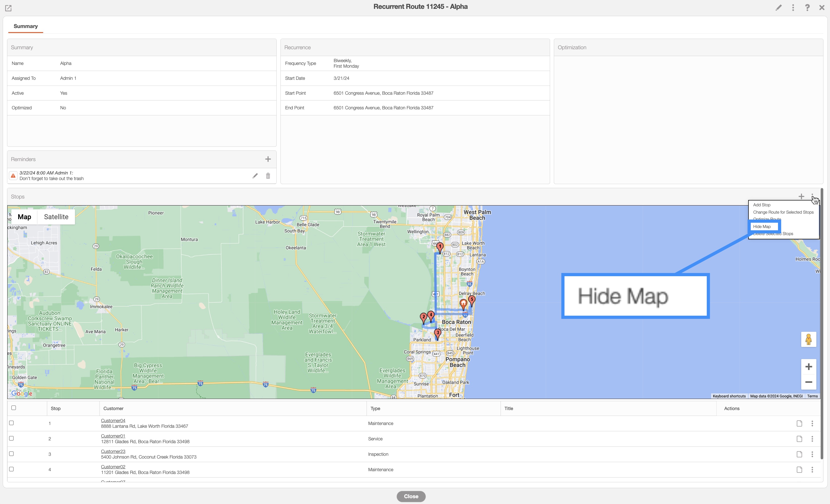The height and width of the screenshot is (504, 830).
Task: Check the select-all stops checkbox
Action: [x=13, y=408]
